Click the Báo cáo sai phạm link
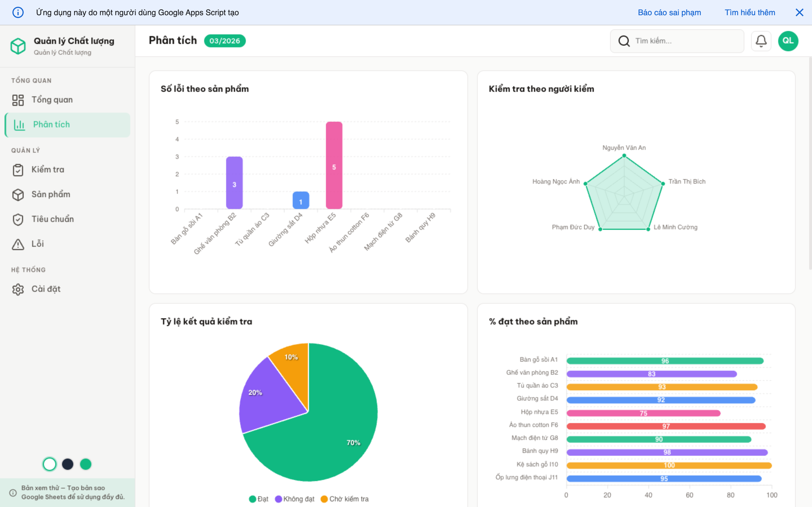The height and width of the screenshot is (507, 812). pyautogui.click(x=669, y=12)
